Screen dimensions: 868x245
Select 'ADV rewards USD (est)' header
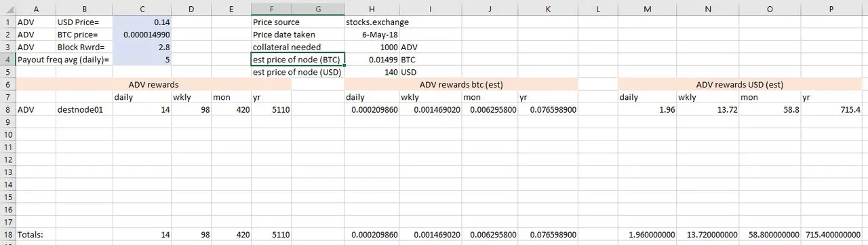(x=740, y=84)
